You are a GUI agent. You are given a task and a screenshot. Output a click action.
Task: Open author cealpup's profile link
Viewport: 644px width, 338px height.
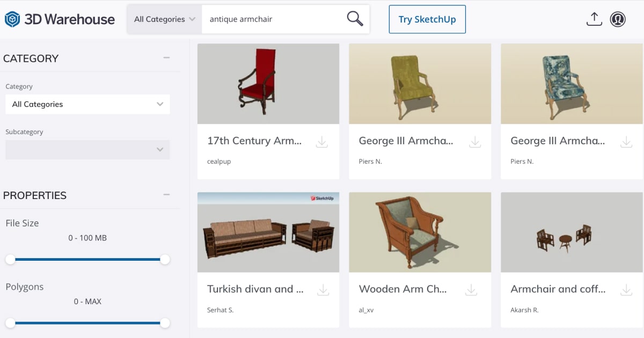219,161
